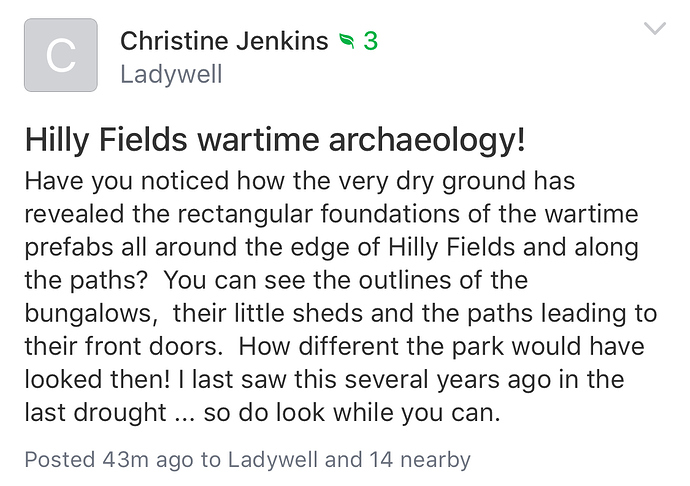Tap '14 nearby' in the post footer
The height and width of the screenshot is (486, 690).
[x=418, y=460]
